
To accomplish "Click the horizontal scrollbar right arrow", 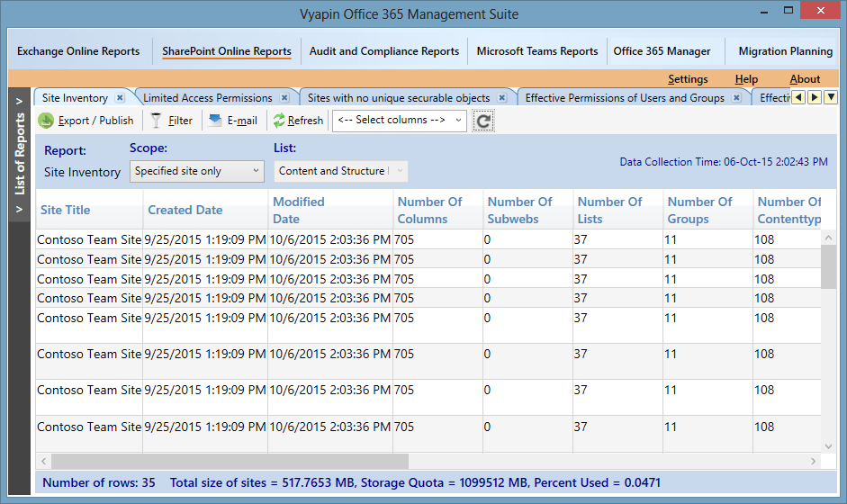I will (x=813, y=462).
